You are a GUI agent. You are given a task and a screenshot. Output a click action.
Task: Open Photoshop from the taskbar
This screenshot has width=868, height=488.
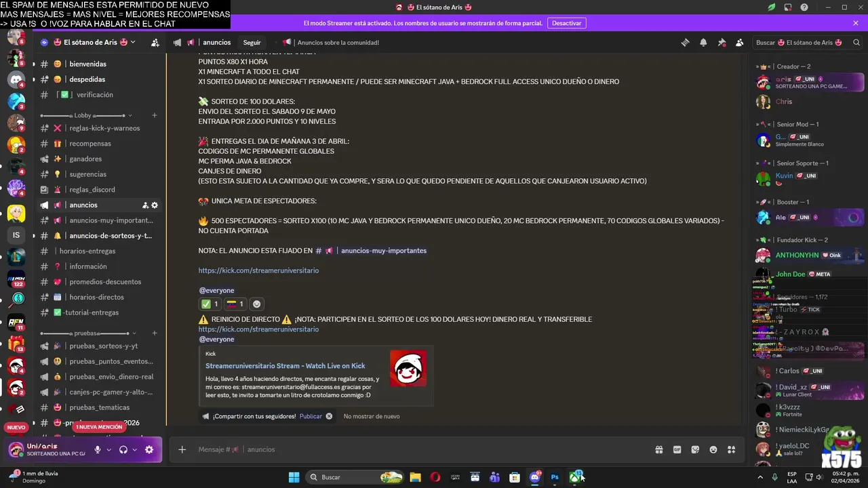(x=555, y=477)
